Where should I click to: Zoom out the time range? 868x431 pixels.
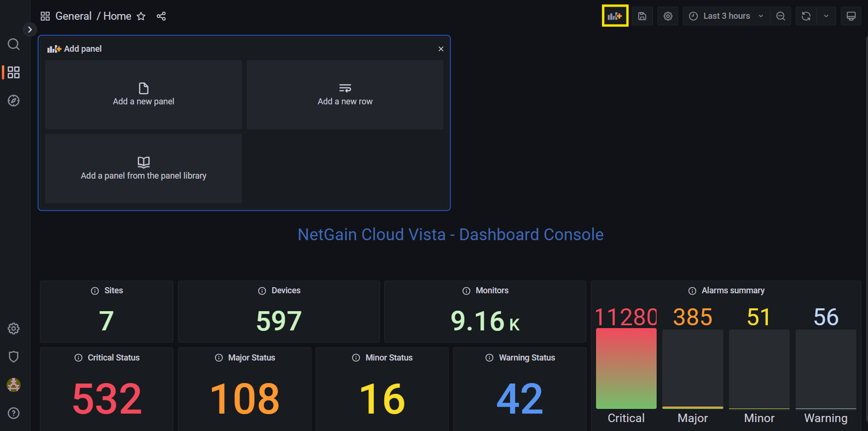pos(781,16)
